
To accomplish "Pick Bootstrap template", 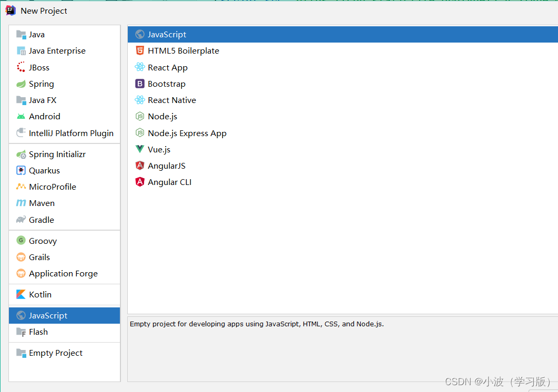I will pyautogui.click(x=167, y=84).
